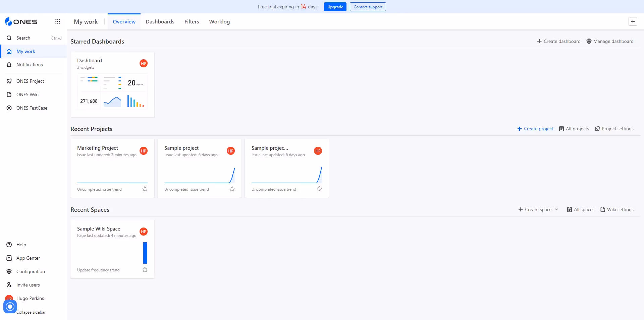
Task: Open Hugo Perkins user profile
Action: click(x=30, y=298)
